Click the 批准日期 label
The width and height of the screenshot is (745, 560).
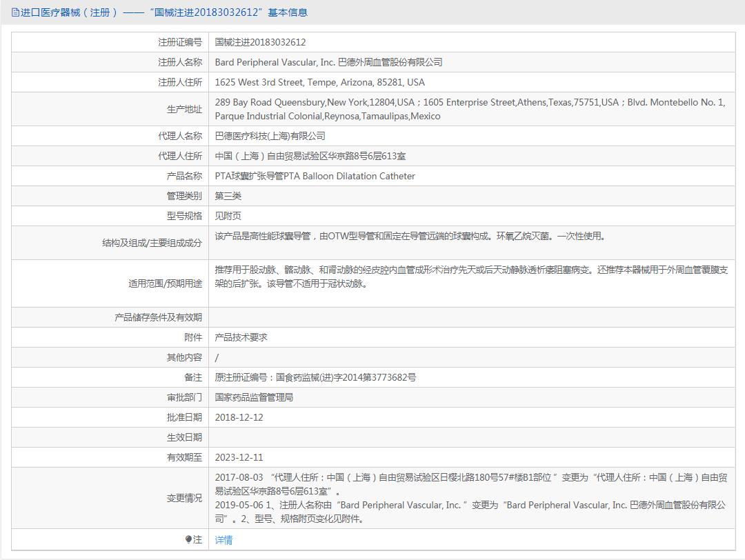tap(184, 417)
